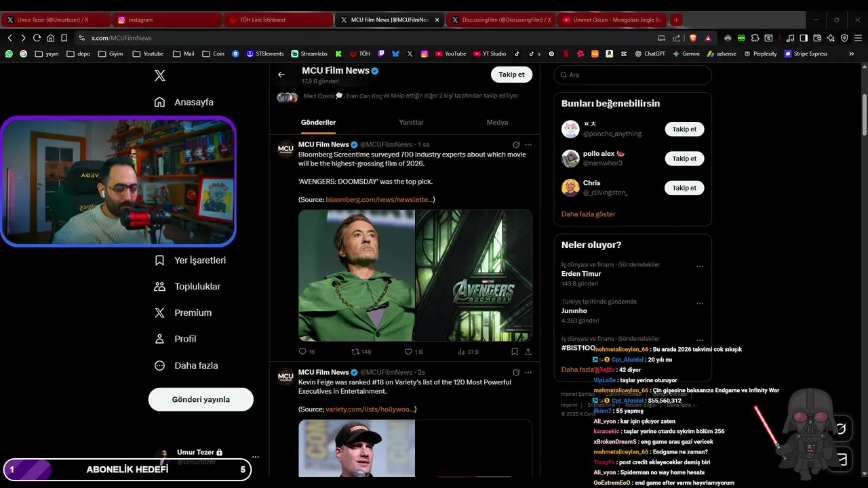868x488 pixels.
Task: Open the STElements bookmark
Action: (265, 54)
